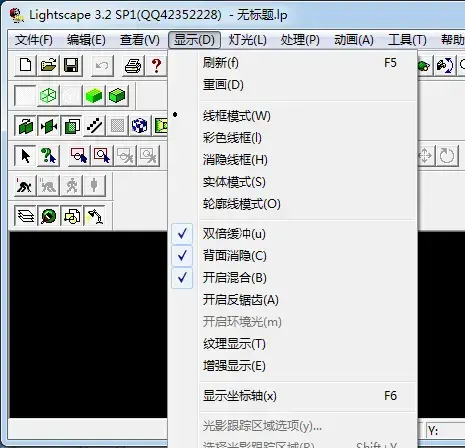
Task: Open the green sphere Materials table icon
Action: point(49,216)
